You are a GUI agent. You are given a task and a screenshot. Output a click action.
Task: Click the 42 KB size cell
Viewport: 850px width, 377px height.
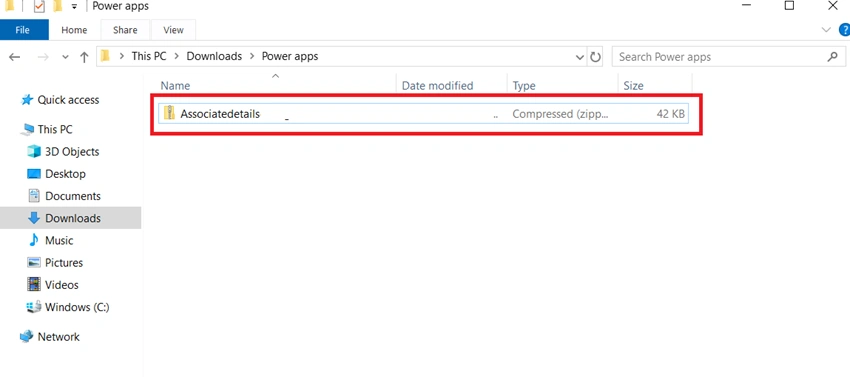tap(671, 114)
